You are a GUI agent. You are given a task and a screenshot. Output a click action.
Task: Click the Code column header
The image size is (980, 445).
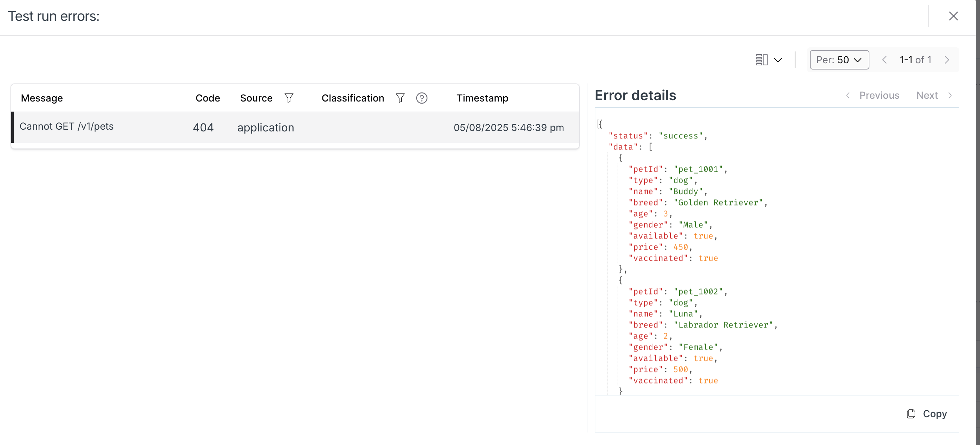208,98
